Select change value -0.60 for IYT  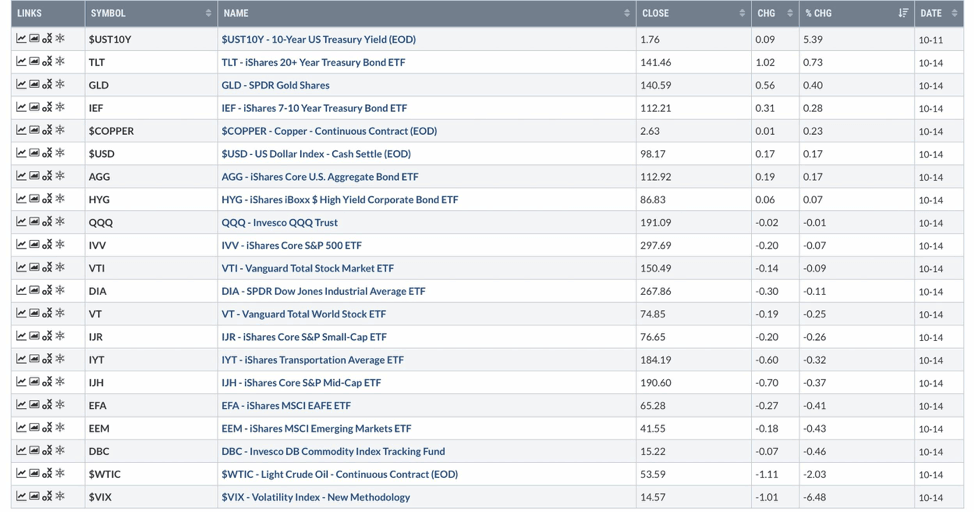[767, 360]
